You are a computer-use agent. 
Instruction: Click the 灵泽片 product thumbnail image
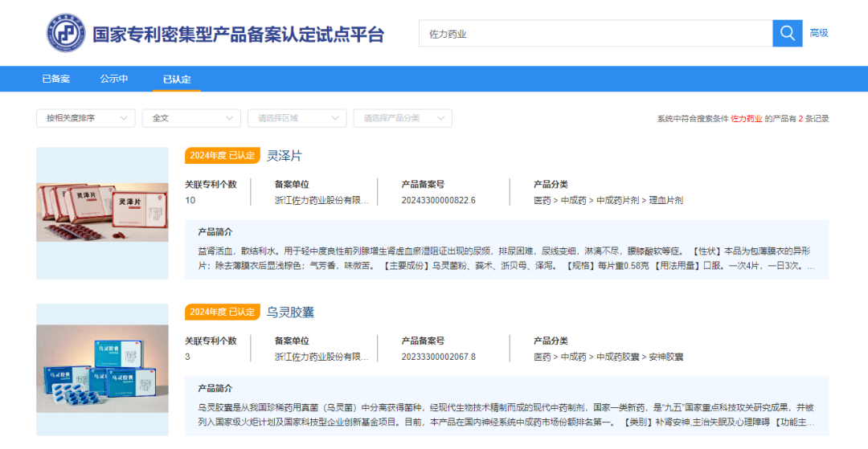click(x=102, y=213)
